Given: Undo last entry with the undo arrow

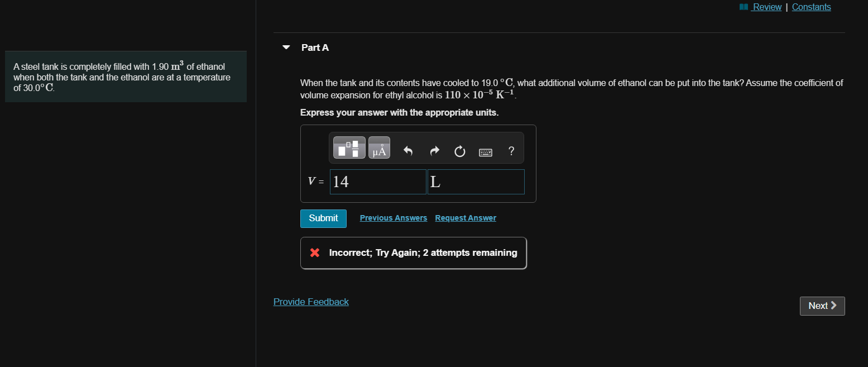Looking at the screenshot, I should tap(408, 150).
